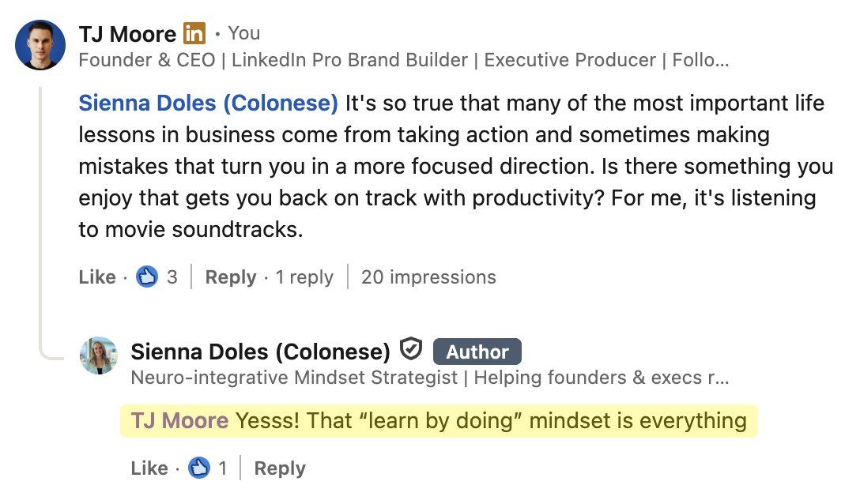Click the TJ Moore mention in highlighted reply

(180, 421)
